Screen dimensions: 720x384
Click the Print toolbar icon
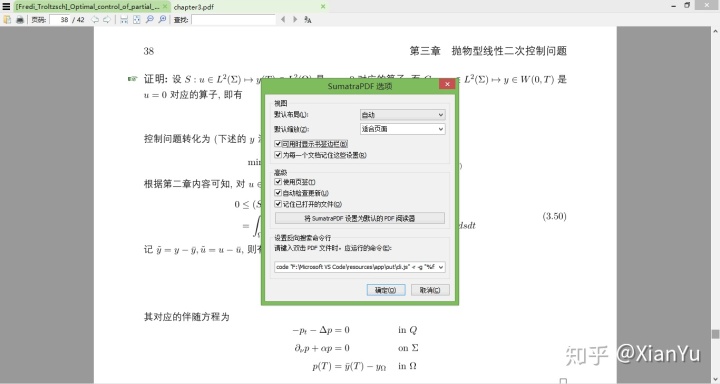point(20,20)
